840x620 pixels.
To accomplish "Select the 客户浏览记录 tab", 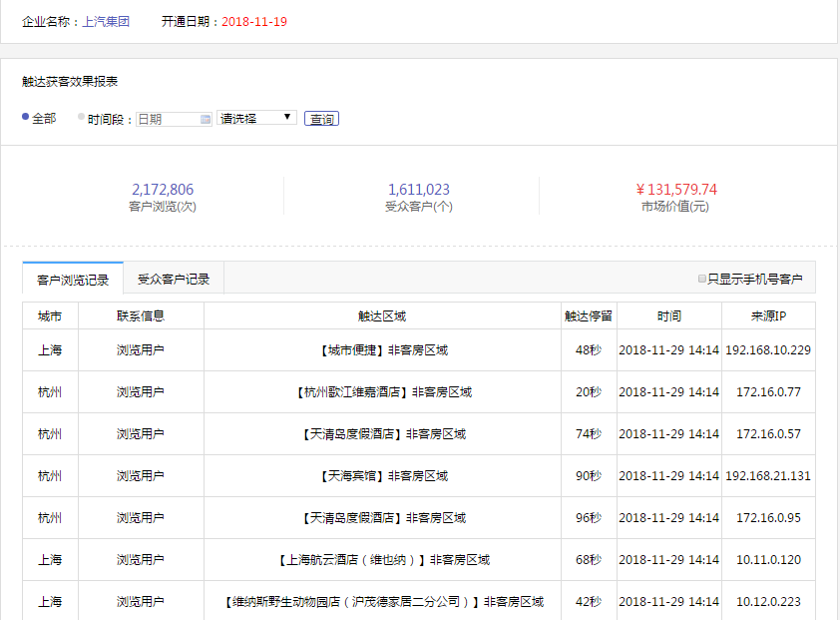I will pos(73,280).
